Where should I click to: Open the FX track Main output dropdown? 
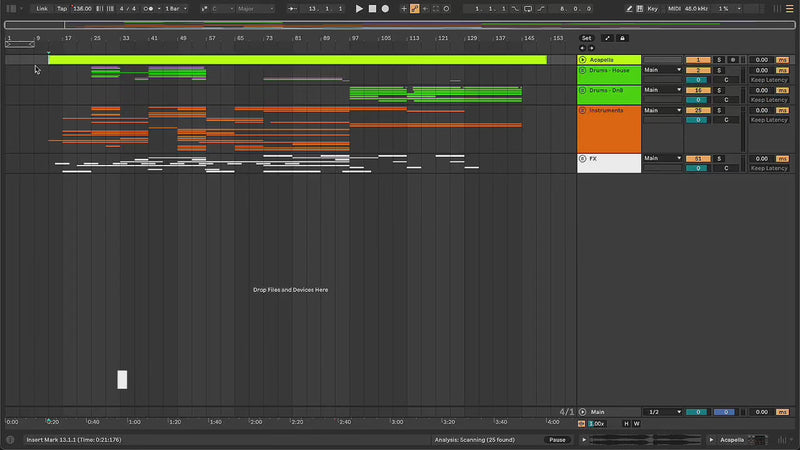[x=662, y=158]
